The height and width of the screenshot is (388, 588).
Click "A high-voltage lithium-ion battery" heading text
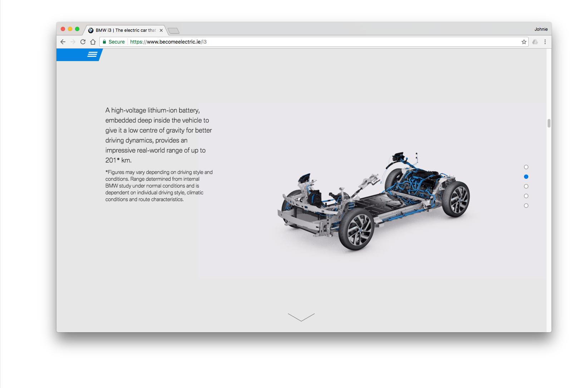tap(159, 135)
